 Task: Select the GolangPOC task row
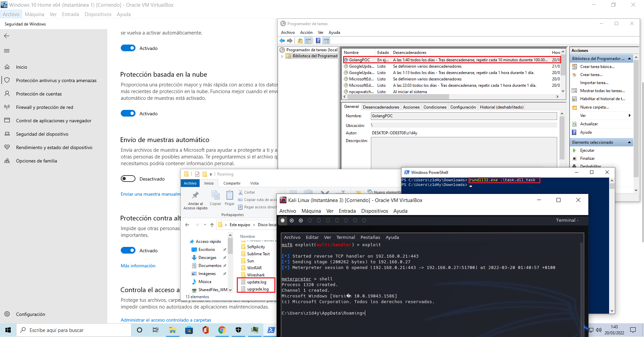452,60
